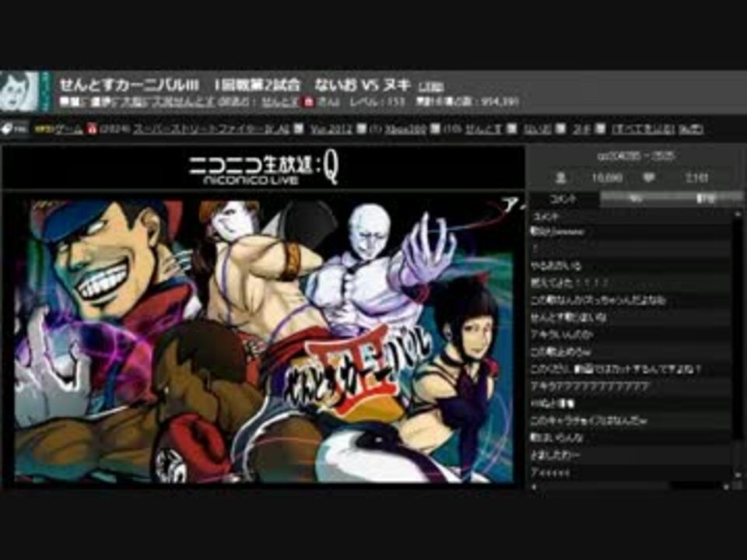The image size is (747, 560).
Task: Click the dictionary icon after ヌキ tag
Action: coord(600,128)
